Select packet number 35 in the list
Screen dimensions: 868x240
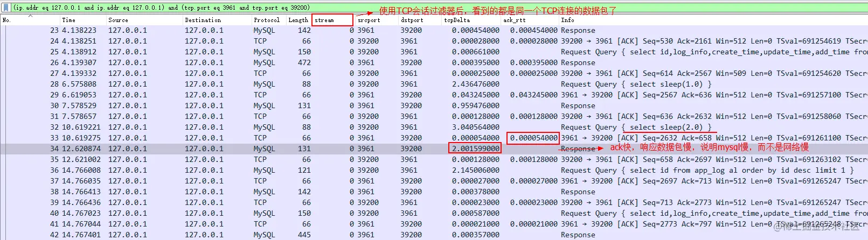pos(434,159)
